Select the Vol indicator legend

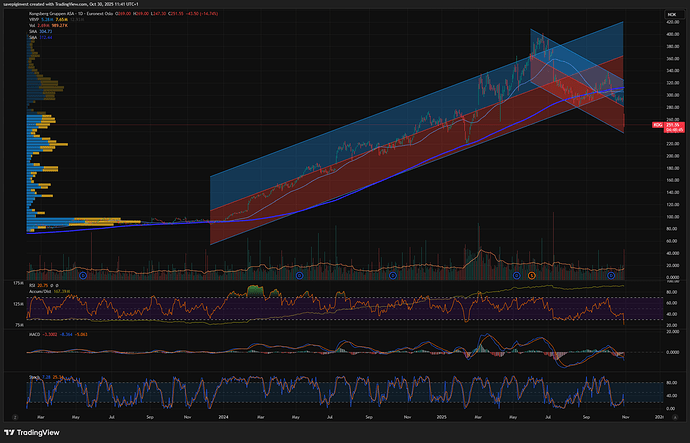click(34, 26)
